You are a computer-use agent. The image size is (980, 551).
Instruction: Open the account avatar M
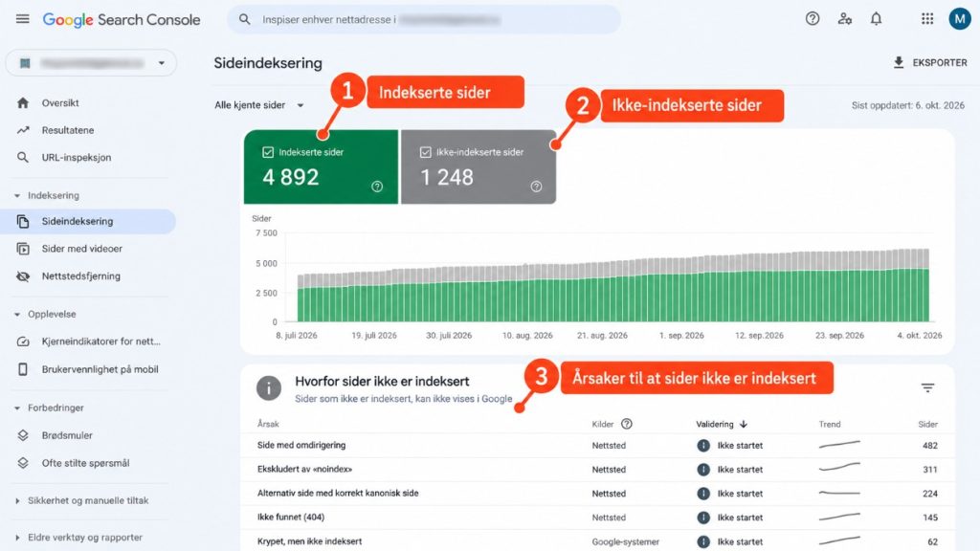[959, 19]
